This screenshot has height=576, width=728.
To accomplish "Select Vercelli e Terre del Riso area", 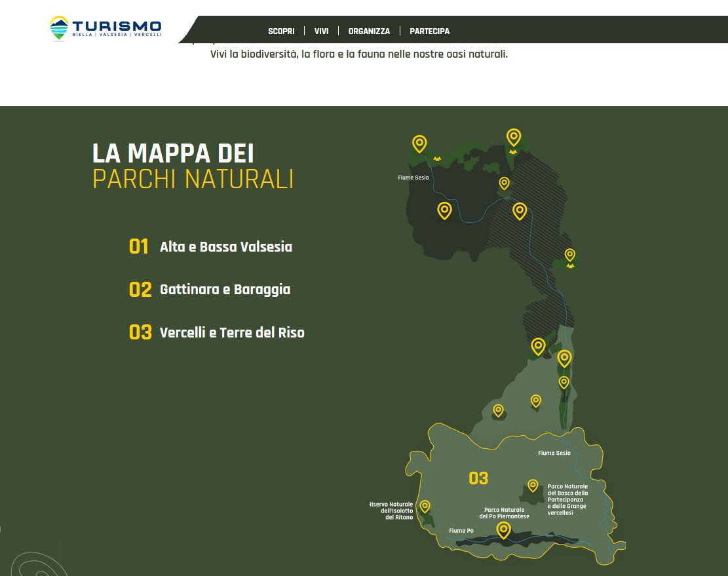I will (232, 333).
